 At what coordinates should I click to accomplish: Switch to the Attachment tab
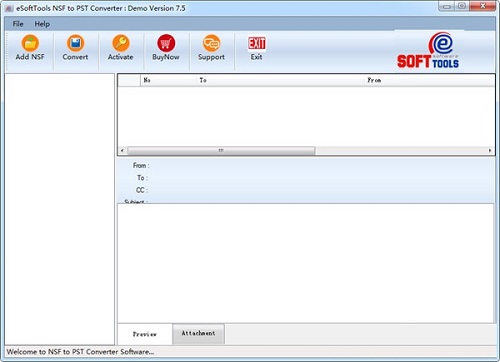click(198, 333)
